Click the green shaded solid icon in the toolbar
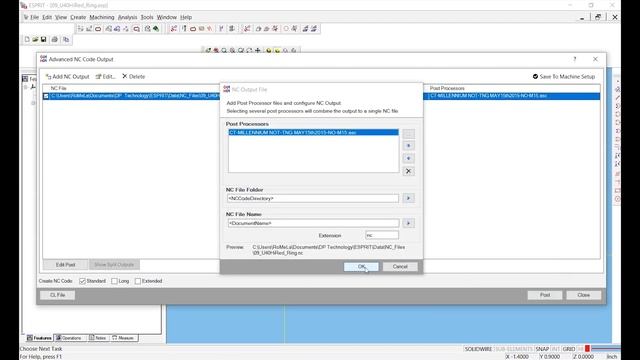 [x=156, y=29]
